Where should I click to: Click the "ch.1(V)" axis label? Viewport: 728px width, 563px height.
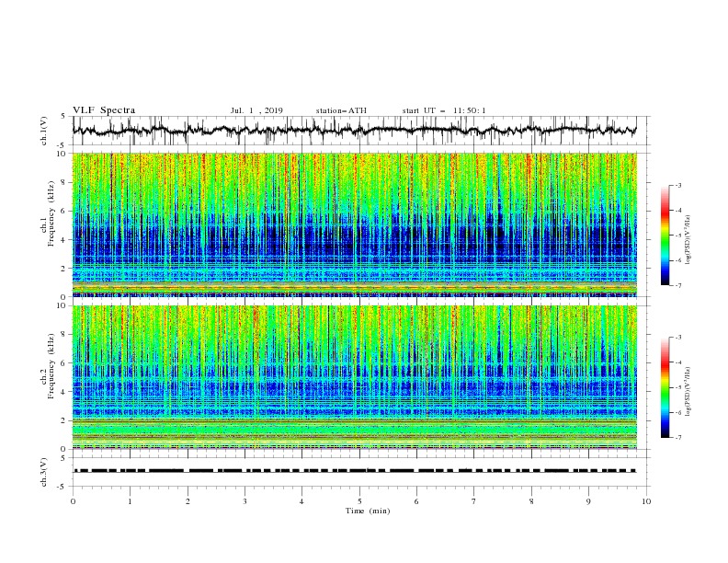[x=44, y=131]
